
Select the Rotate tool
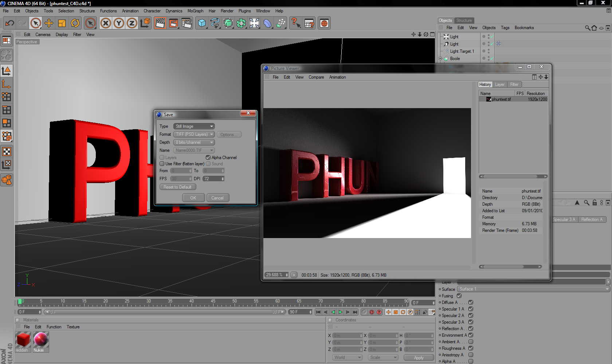[x=75, y=23]
